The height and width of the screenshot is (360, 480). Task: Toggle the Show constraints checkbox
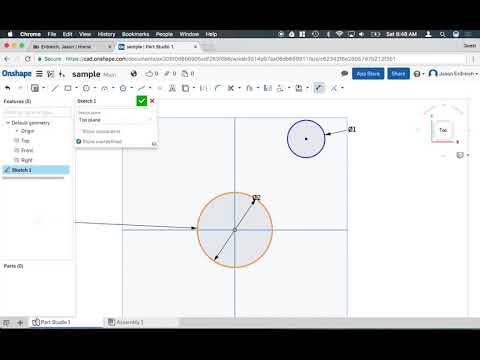coord(80,131)
